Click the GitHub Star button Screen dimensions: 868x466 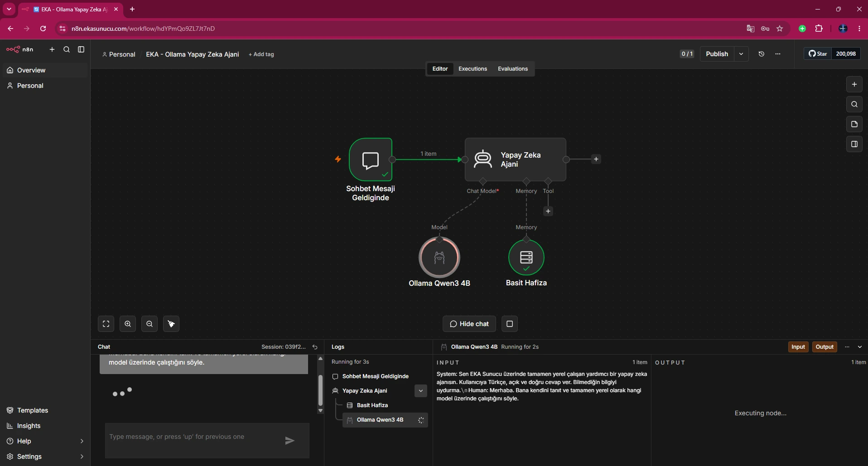(x=818, y=54)
